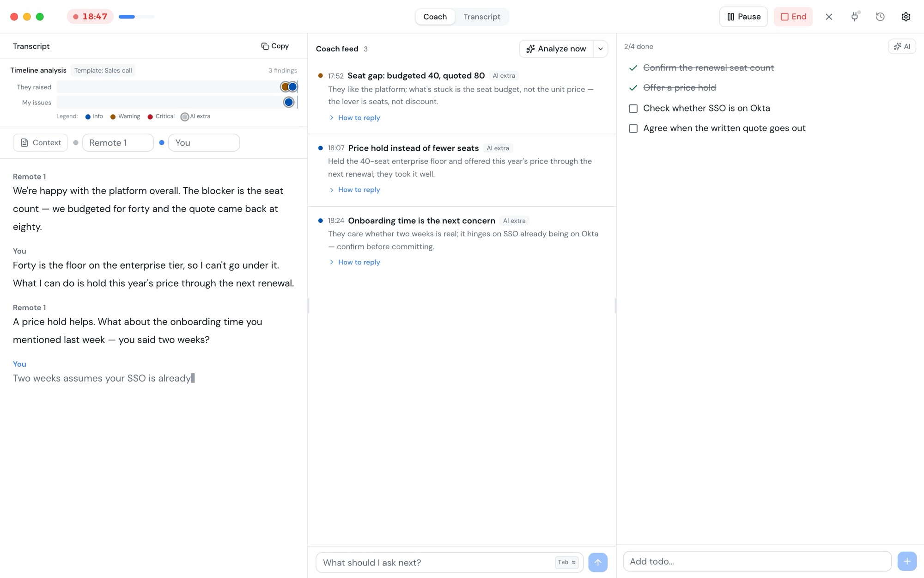The image size is (924, 578).
Task: Click the 18:47 recording timer badge
Action: point(90,17)
